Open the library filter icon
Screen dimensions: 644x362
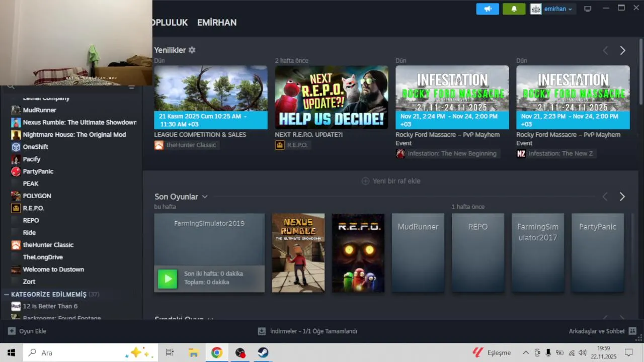click(x=131, y=87)
